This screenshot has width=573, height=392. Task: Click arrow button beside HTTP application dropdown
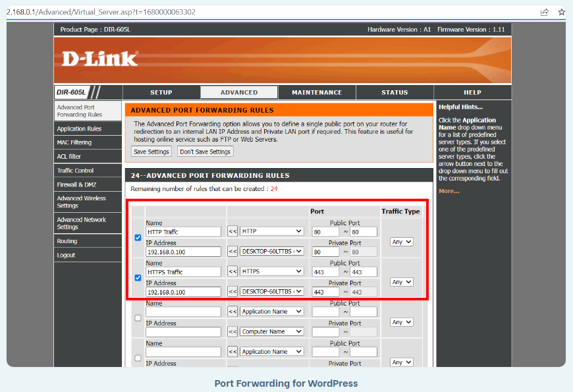click(x=232, y=231)
